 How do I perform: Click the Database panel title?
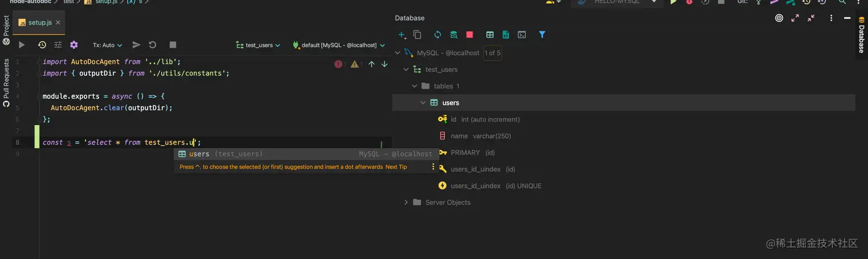410,18
